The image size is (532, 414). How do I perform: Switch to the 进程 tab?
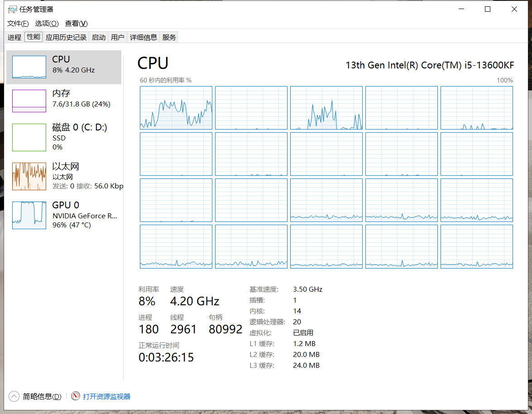[14, 37]
